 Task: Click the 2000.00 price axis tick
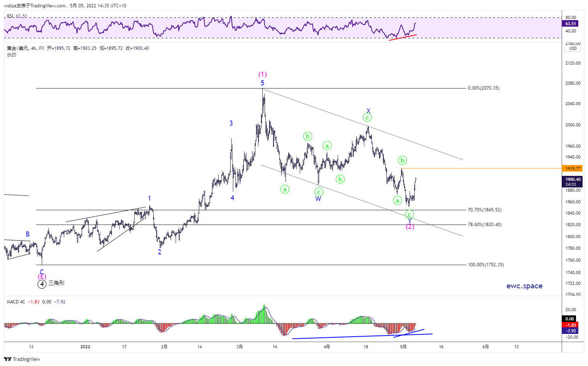573,125
